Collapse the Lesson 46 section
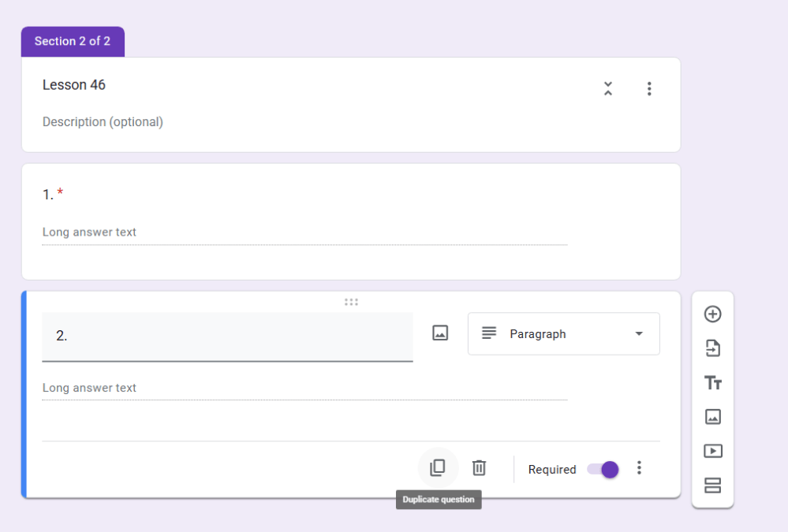 tap(607, 88)
